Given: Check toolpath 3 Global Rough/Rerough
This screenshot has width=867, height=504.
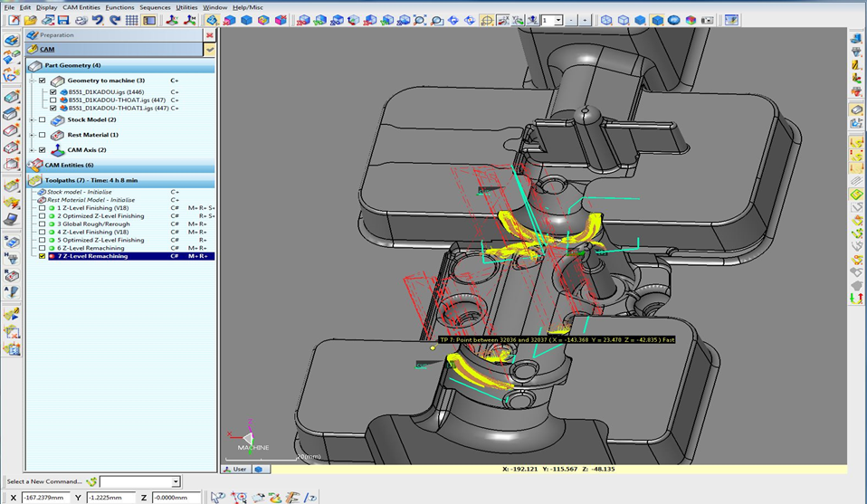Looking at the screenshot, I should pos(42,224).
